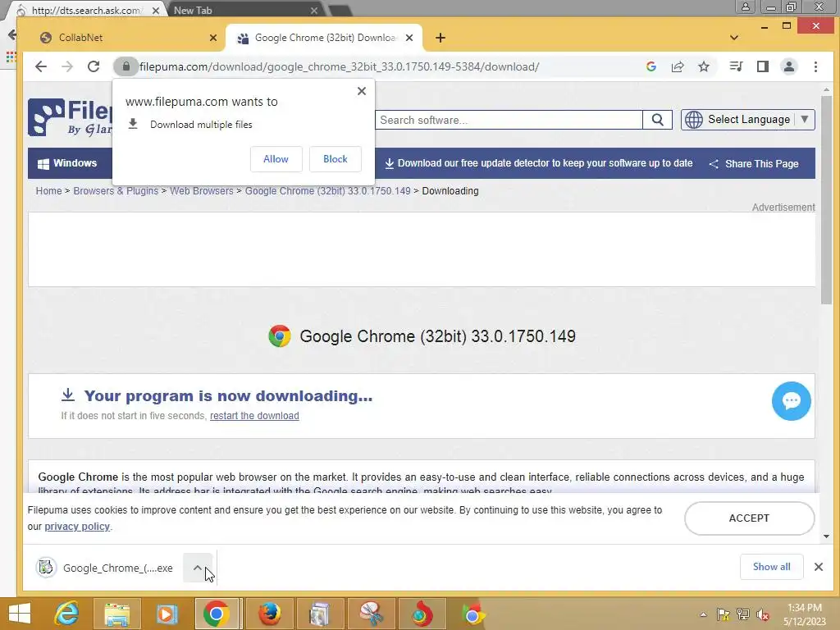This screenshot has width=840, height=630.
Task: Select the background dts.search.ask.com tab
Action: [85, 10]
